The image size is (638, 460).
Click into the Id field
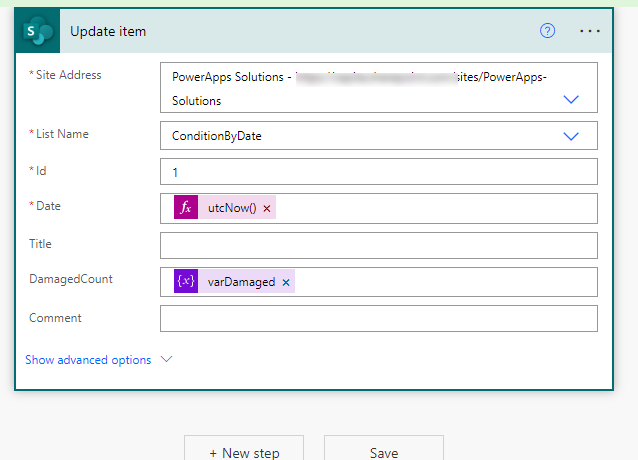378,172
